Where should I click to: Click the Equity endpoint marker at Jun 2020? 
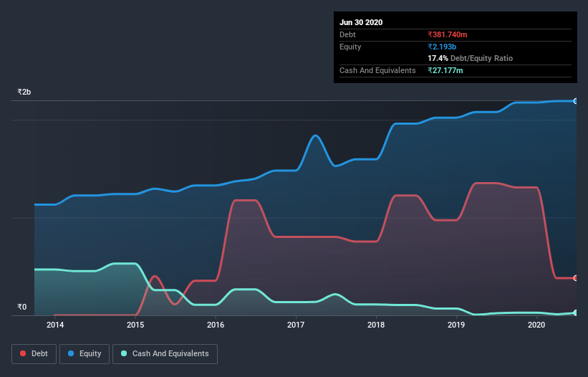tap(576, 101)
